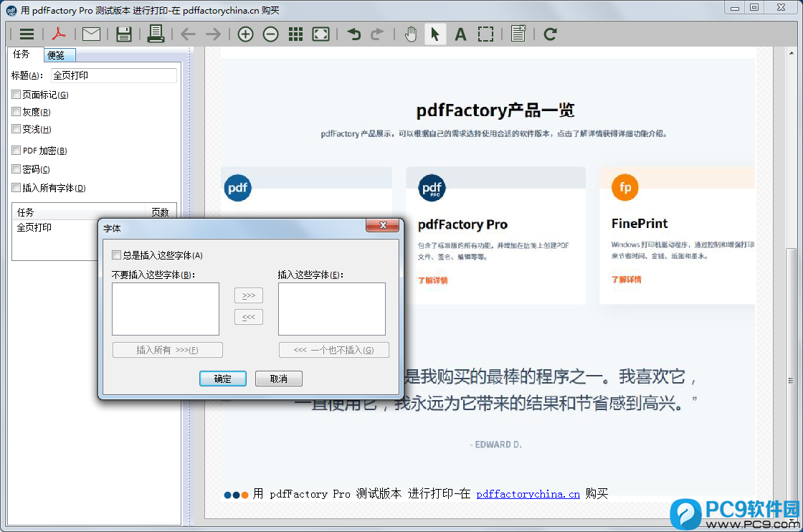The height and width of the screenshot is (532, 803).
Task: Show page thumbnails grid view
Action: [295, 34]
